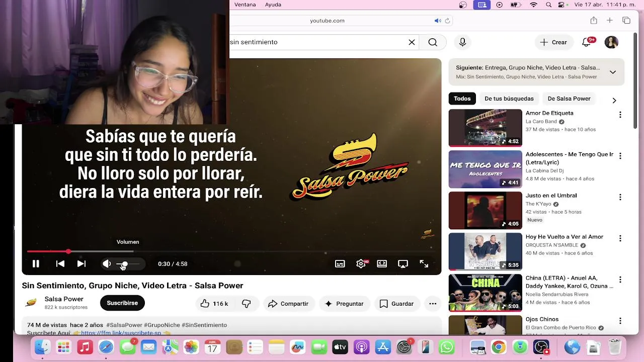Open Safari's share button
This screenshot has width=644, height=362.
tap(594, 21)
